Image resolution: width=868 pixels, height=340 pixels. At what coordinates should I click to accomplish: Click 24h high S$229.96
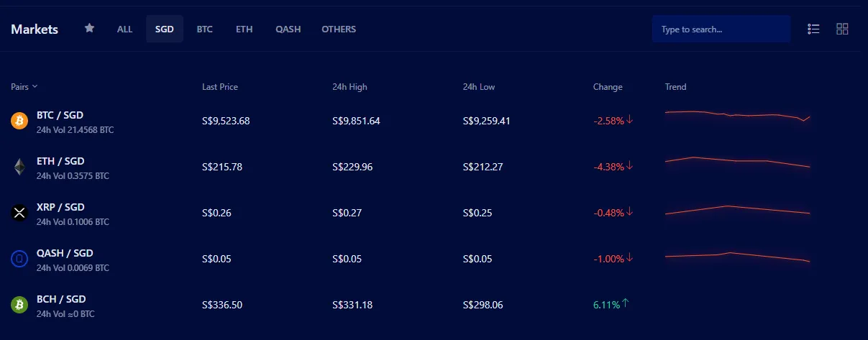coord(352,167)
